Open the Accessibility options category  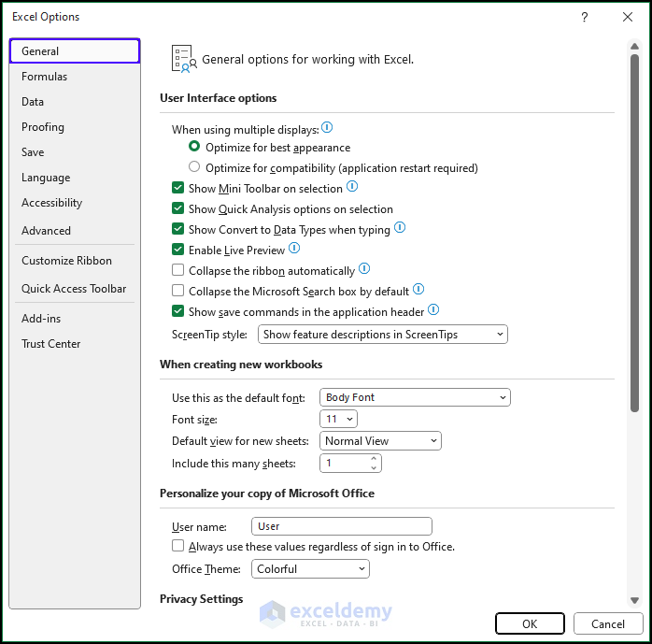pos(75,203)
